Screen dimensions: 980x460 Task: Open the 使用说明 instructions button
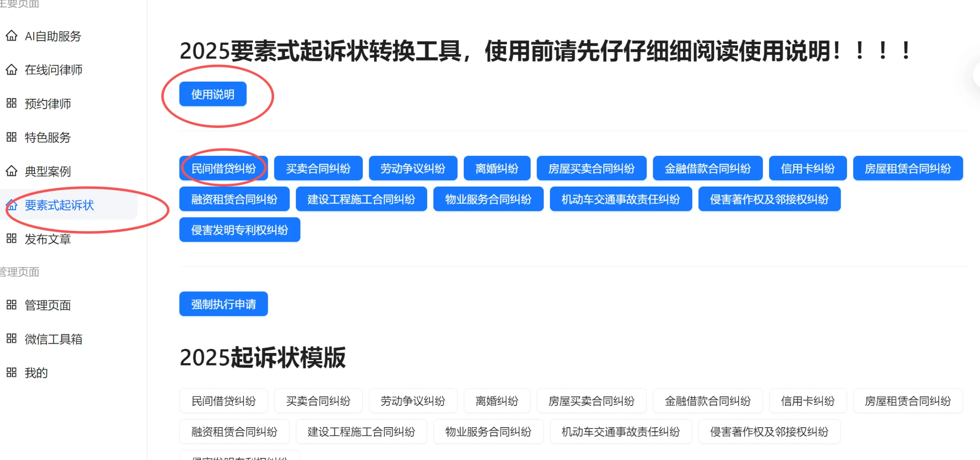click(x=213, y=94)
